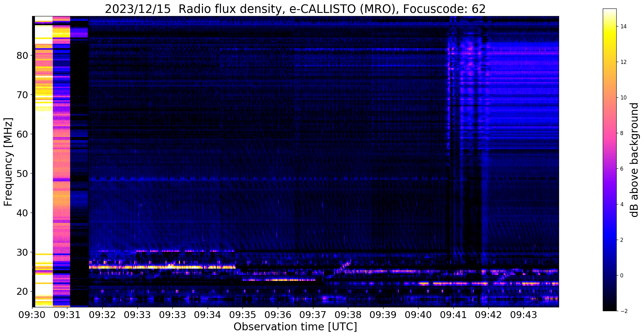Click the 09:41 time tick label
Image resolution: width=644 pixels, height=336 pixels.
point(453,315)
